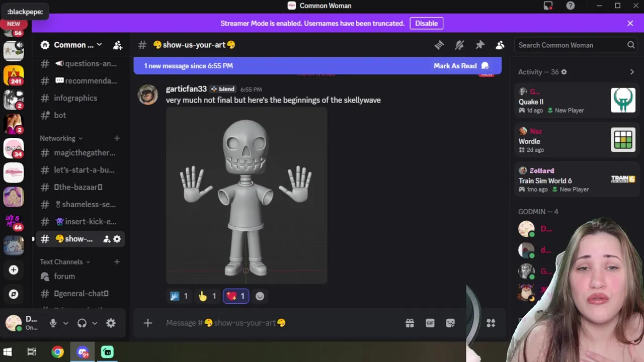The image size is (644, 362).
Task: Open the general-chat channel
Action: click(x=80, y=293)
